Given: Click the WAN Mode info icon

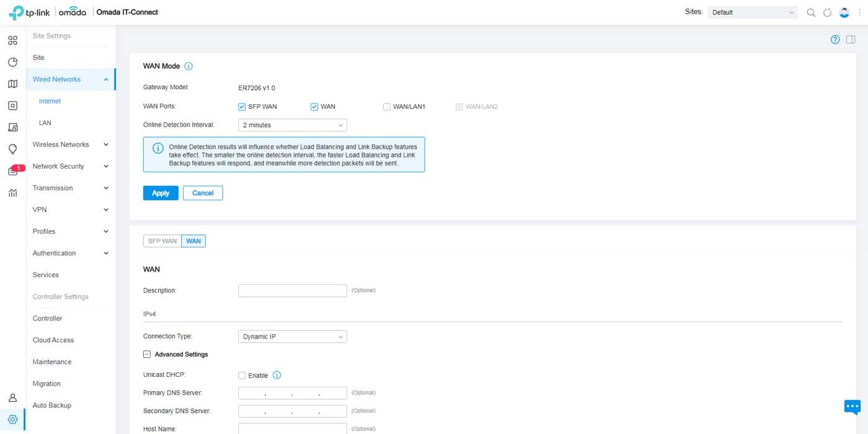Looking at the screenshot, I should [x=188, y=66].
